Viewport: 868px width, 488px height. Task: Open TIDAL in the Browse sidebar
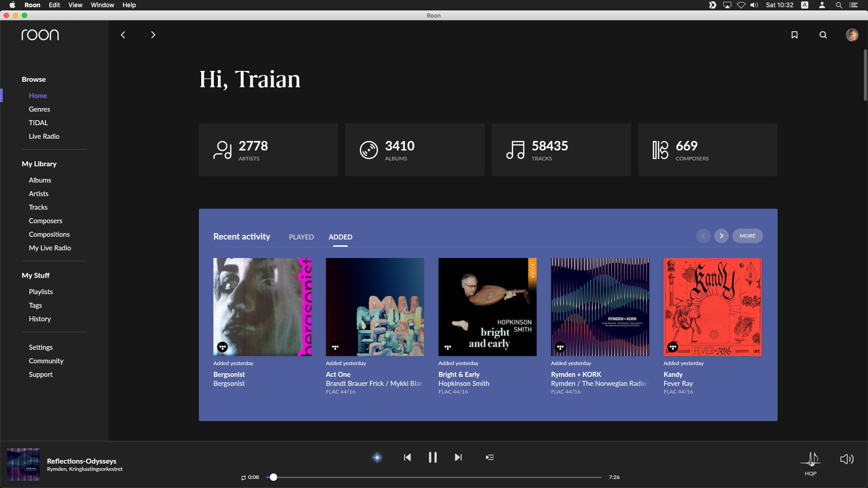click(38, 122)
